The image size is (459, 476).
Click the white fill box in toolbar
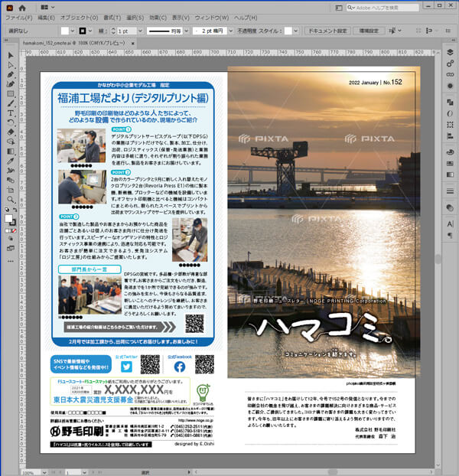[x=8, y=218]
